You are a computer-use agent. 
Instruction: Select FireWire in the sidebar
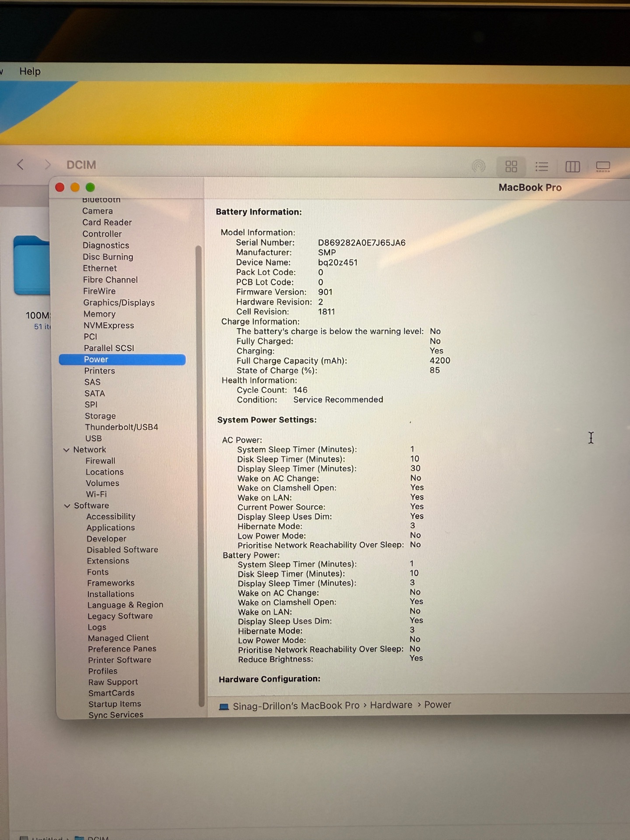(x=99, y=291)
